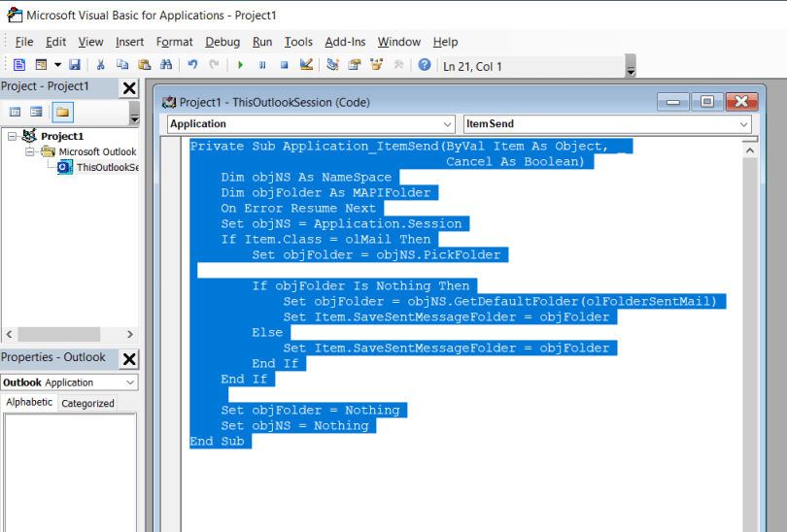Image resolution: width=787 pixels, height=532 pixels.
Task: Select ThisOutlookSession in the project tree
Action: coord(107,167)
